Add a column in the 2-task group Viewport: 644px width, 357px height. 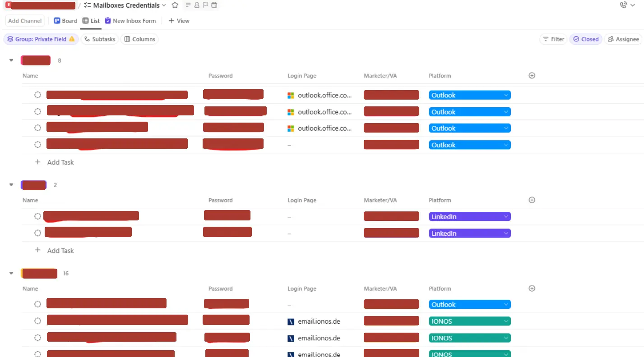coord(532,200)
